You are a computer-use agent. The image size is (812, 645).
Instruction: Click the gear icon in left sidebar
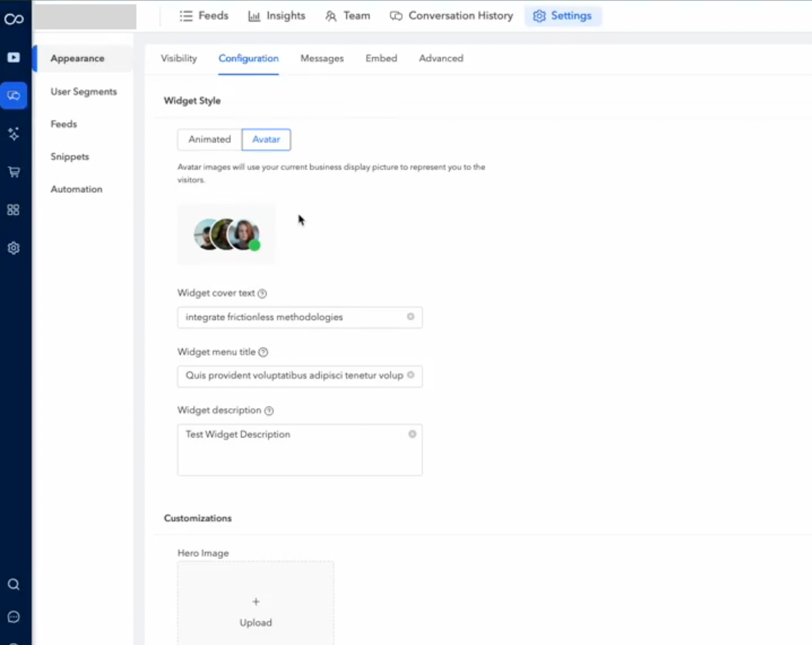pyautogui.click(x=14, y=248)
